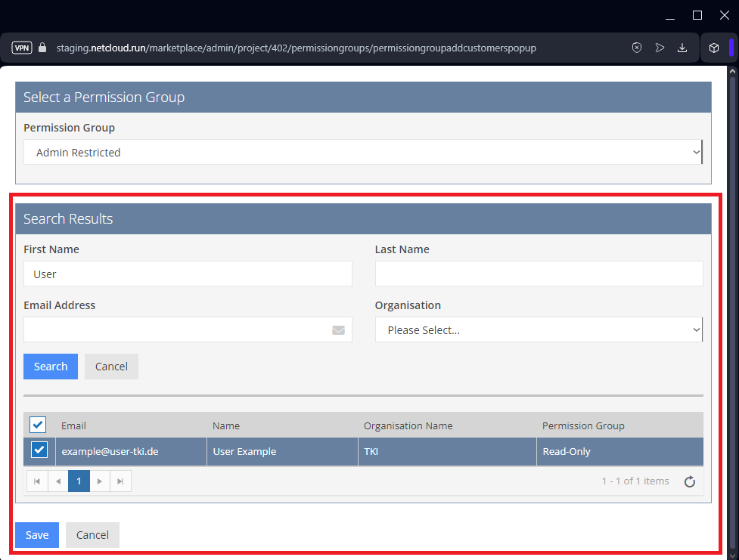Uncheck the example@user-tki.de row checkbox

tap(39, 451)
